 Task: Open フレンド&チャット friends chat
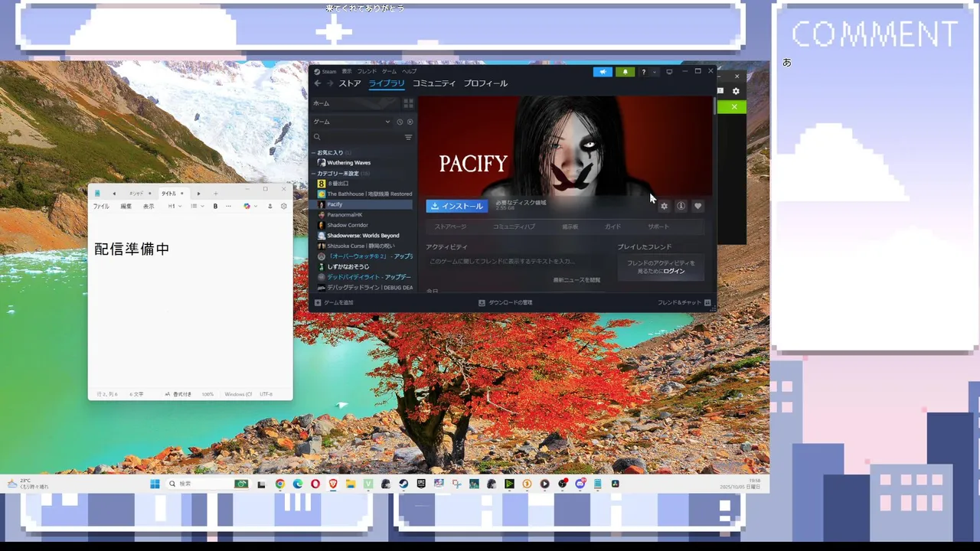pyautogui.click(x=684, y=302)
